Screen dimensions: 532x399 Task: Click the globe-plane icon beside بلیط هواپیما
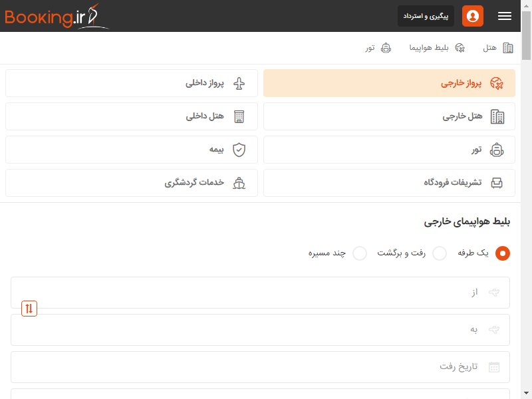point(460,48)
